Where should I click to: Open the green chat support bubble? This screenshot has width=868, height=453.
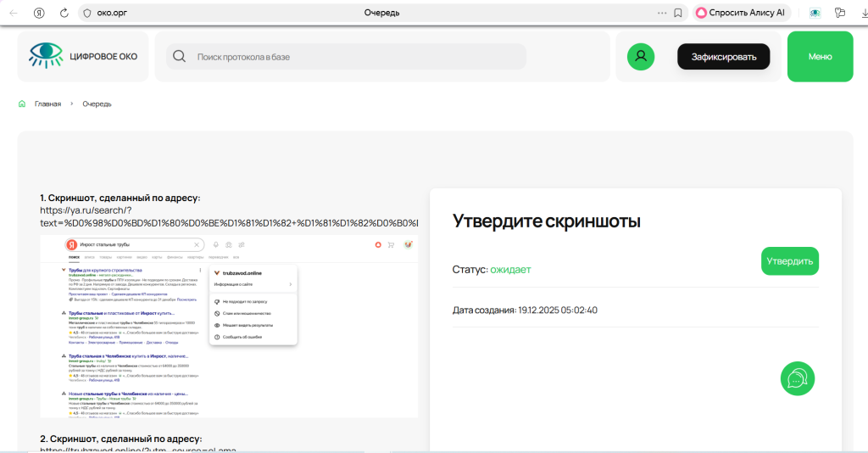pos(797,378)
